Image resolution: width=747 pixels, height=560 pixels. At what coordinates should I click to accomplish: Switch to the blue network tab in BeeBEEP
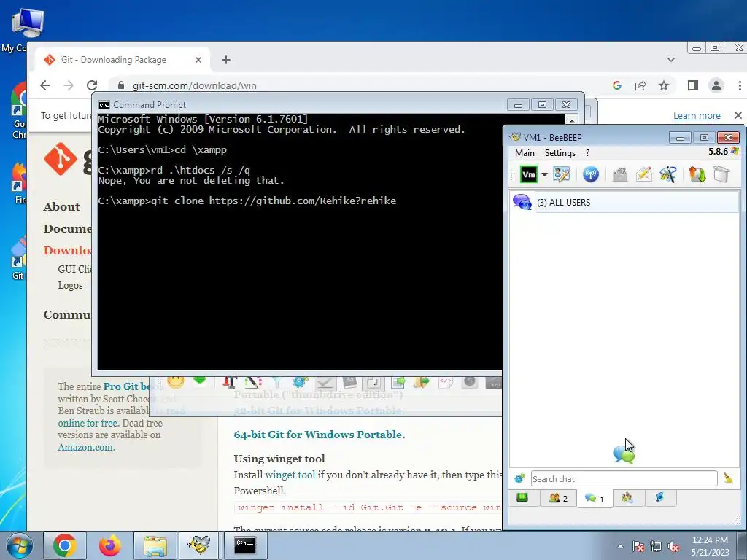[659, 498]
